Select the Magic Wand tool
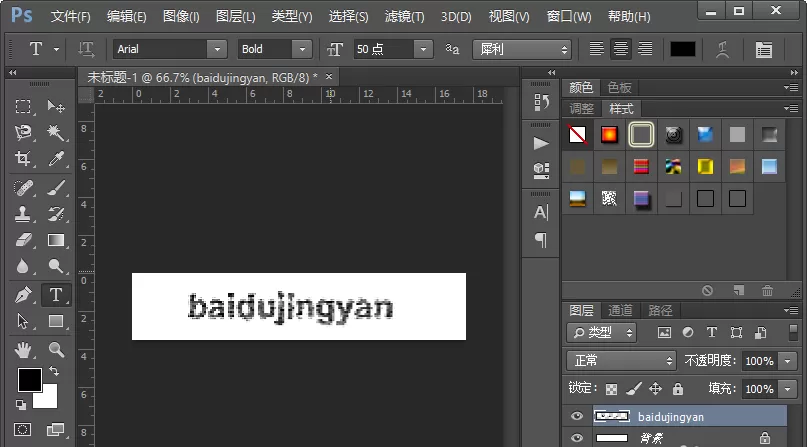 55,133
